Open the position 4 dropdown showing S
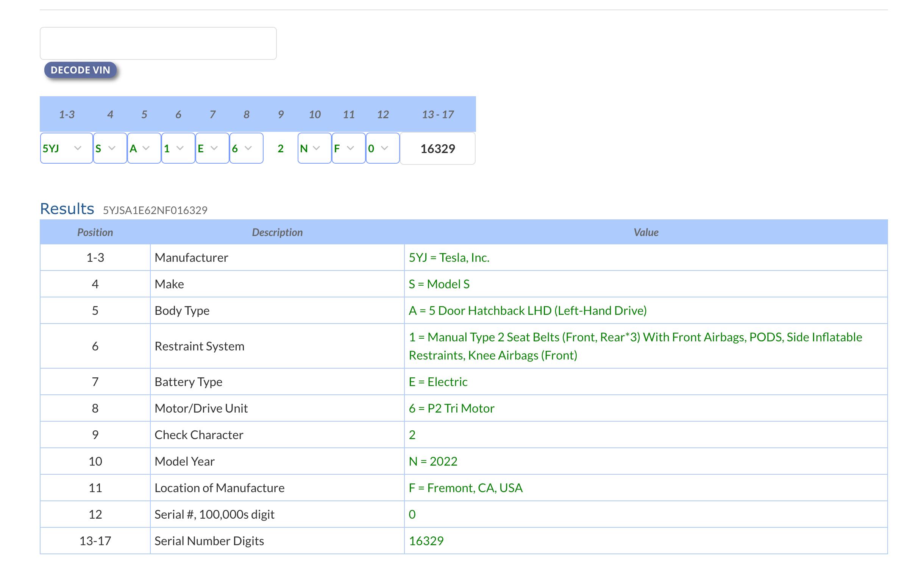 [110, 148]
